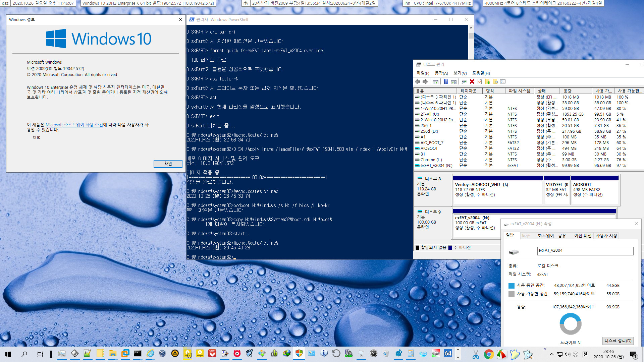Switch to the 도구 tab in properties dialog

pyautogui.click(x=526, y=236)
